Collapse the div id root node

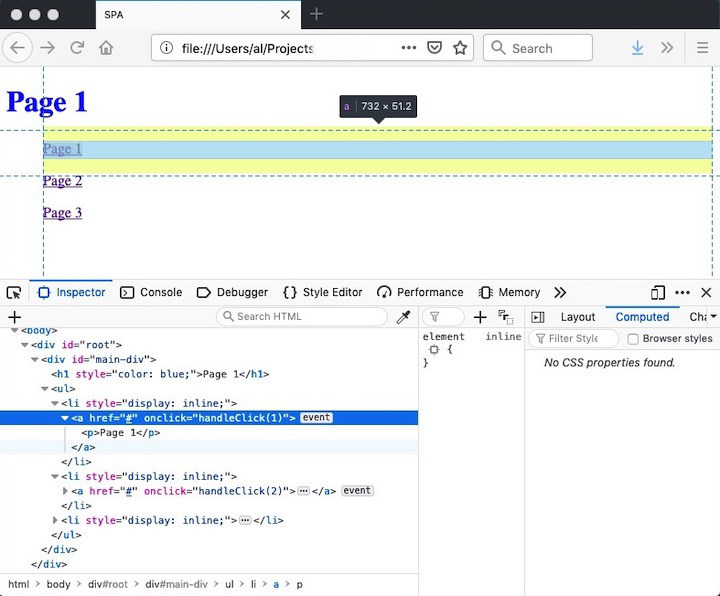25,345
